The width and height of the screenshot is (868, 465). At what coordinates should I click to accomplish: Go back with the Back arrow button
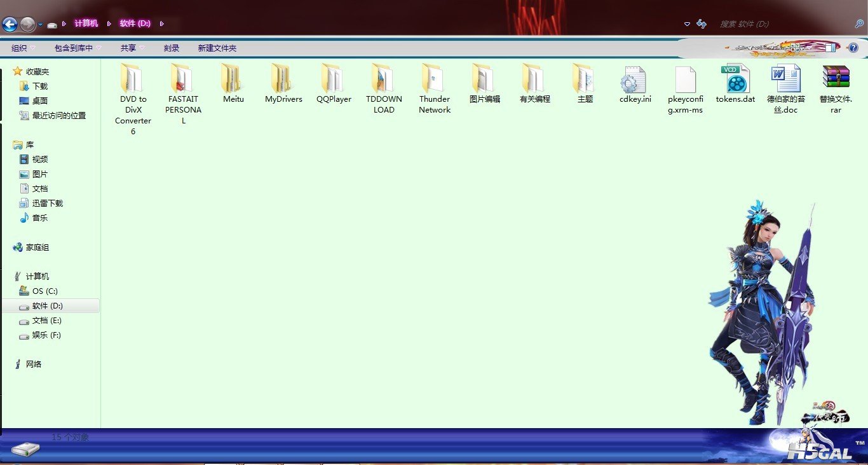pos(10,24)
